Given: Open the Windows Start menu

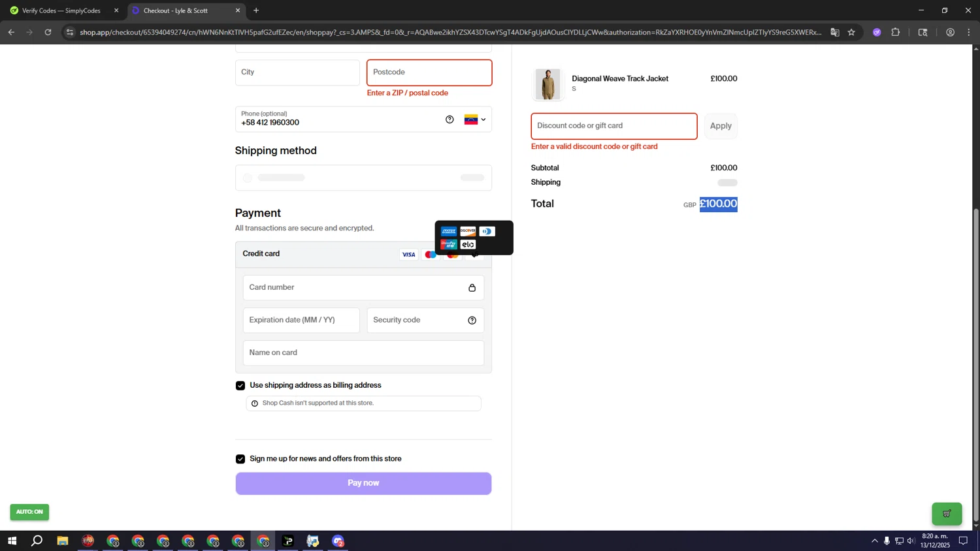Looking at the screenshot, I should (x=12, y=541).
